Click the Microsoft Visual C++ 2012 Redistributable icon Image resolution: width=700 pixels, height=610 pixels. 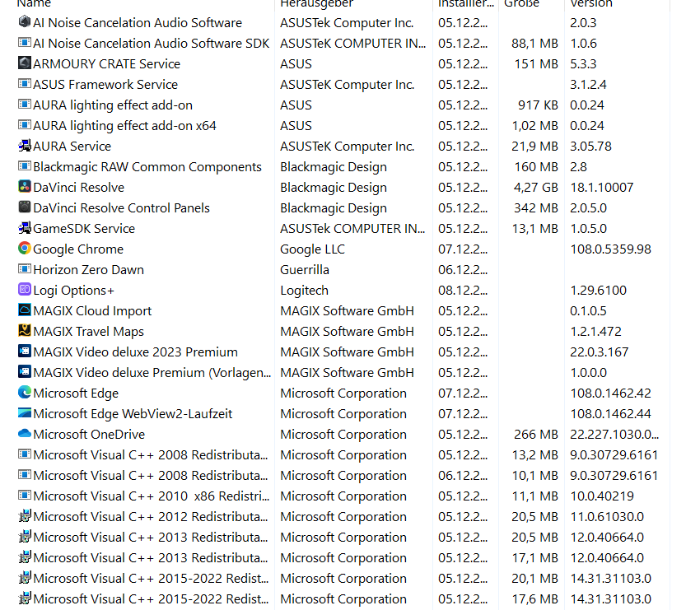(x=25, y=516)
